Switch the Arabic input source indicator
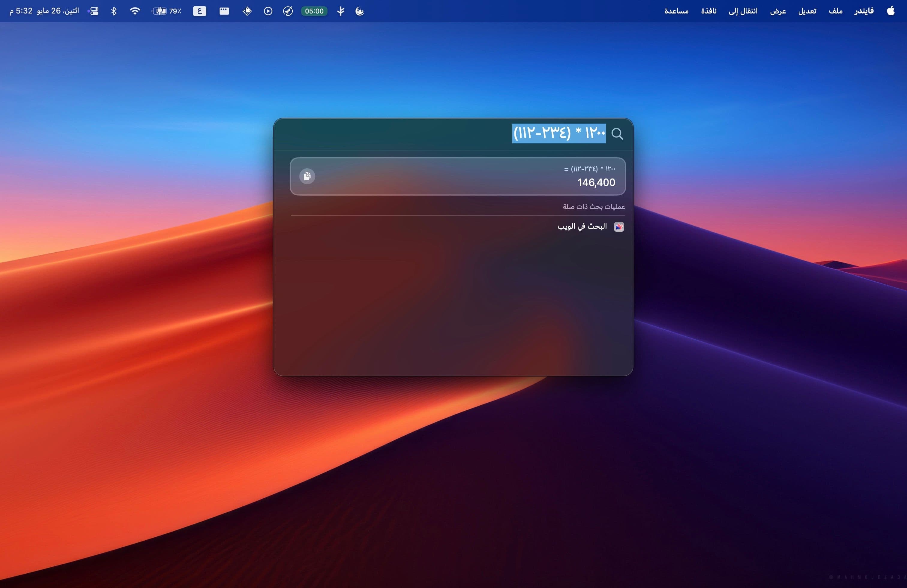This screenshot has height=588, width=907. point(199,11)
